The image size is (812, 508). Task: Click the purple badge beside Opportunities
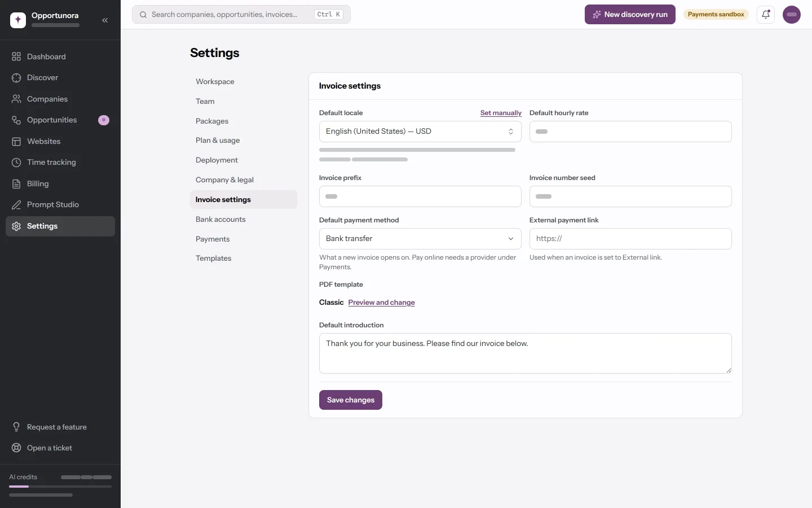tap(104, 120)
